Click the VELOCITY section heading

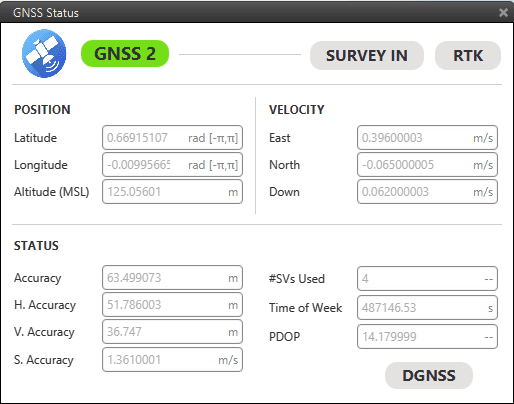coord(297,110)
